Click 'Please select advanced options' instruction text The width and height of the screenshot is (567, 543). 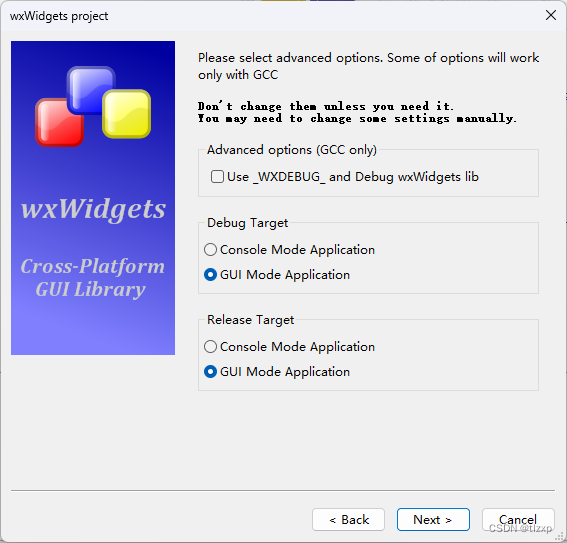click(x=368, y=66)
